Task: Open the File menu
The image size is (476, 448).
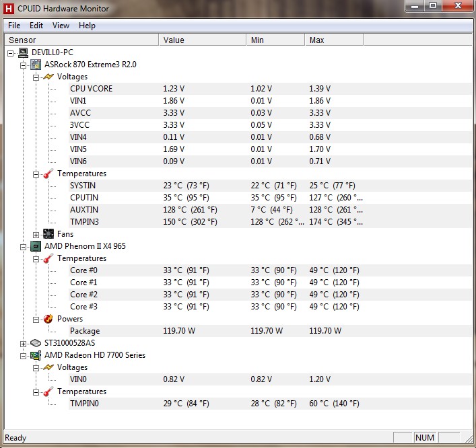Action: (14, 26)
